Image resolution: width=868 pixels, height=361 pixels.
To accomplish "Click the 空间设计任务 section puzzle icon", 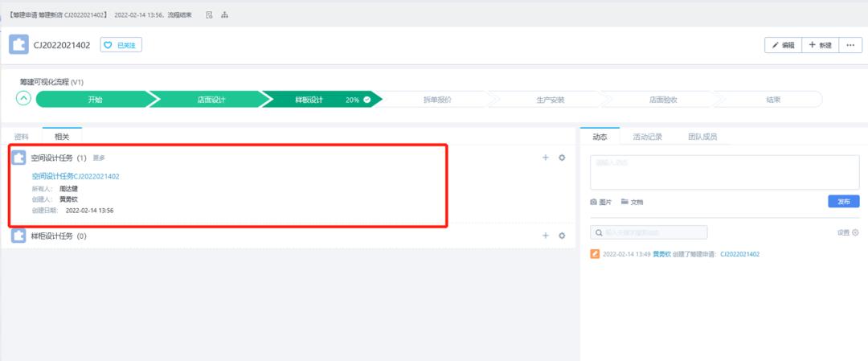I will 18,158.
